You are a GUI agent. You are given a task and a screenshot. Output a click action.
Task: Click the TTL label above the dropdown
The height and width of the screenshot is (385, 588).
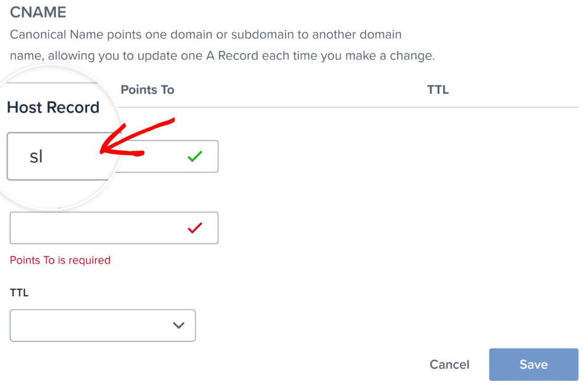pyautogui.click(x=19, y=292)
